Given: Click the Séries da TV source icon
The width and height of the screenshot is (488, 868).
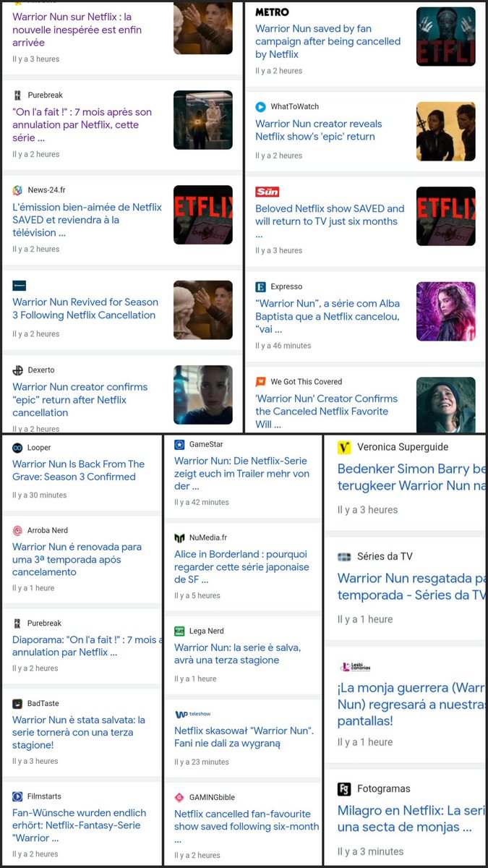Looking at the screenshot, I should pos(344,557).
